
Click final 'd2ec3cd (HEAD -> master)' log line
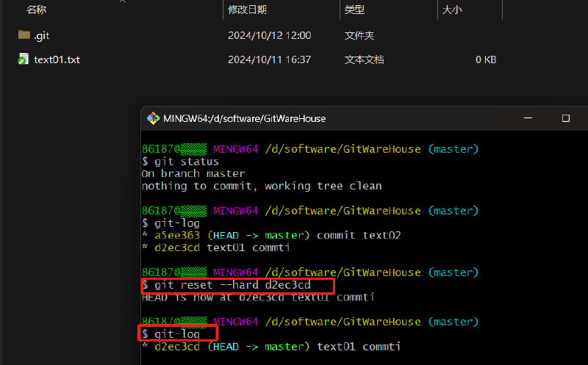pos(271,347)
